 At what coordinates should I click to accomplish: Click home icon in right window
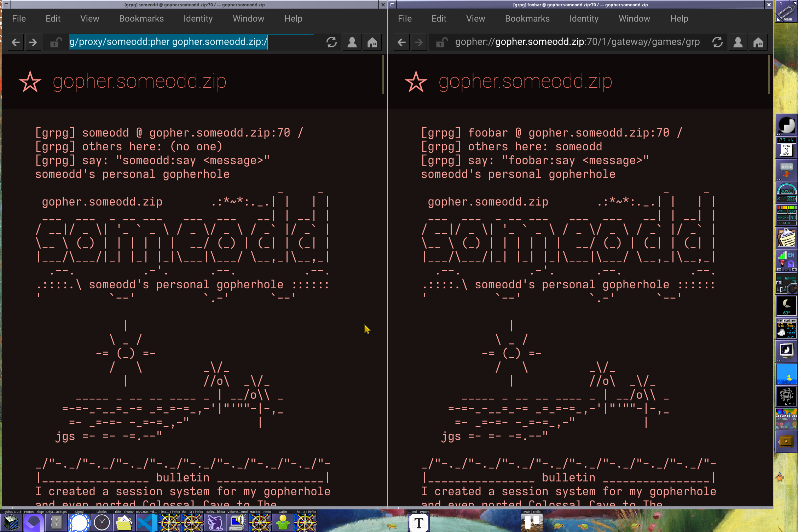click(x=758, y=42)
